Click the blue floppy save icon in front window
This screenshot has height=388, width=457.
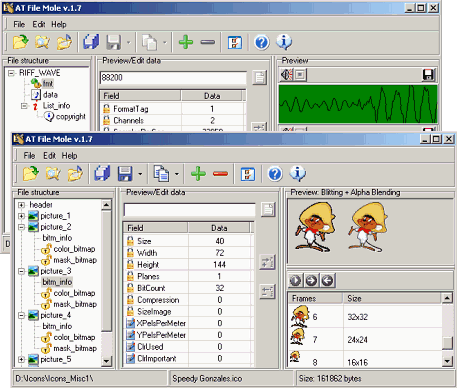point(125,174)
